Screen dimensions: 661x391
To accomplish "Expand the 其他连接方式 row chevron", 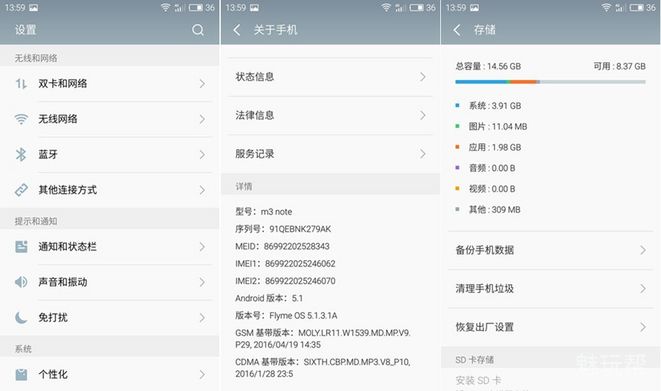I will [x=202, y=190].
